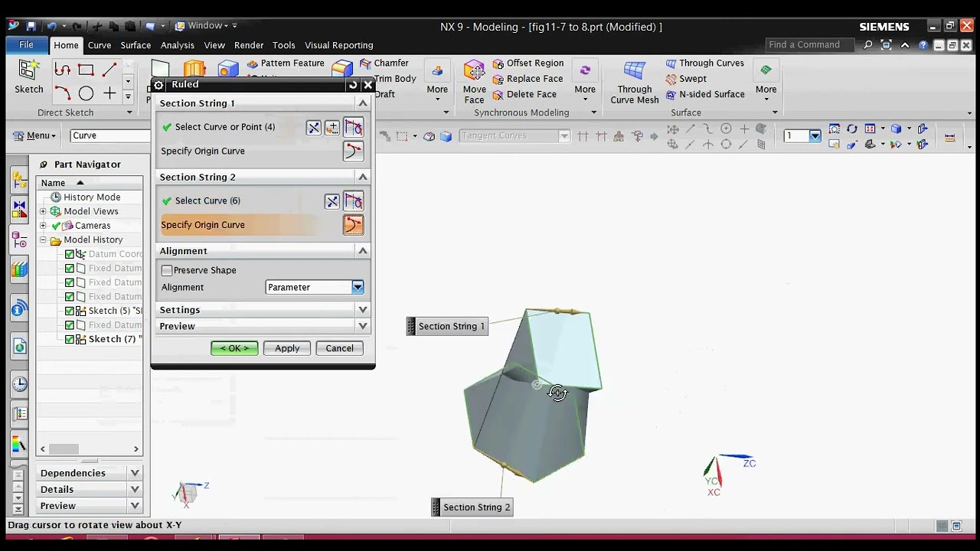Click Section String 2 curve selection icon
Image resolution: width=980 pixels, height=551 pixels.
point(353,201)
